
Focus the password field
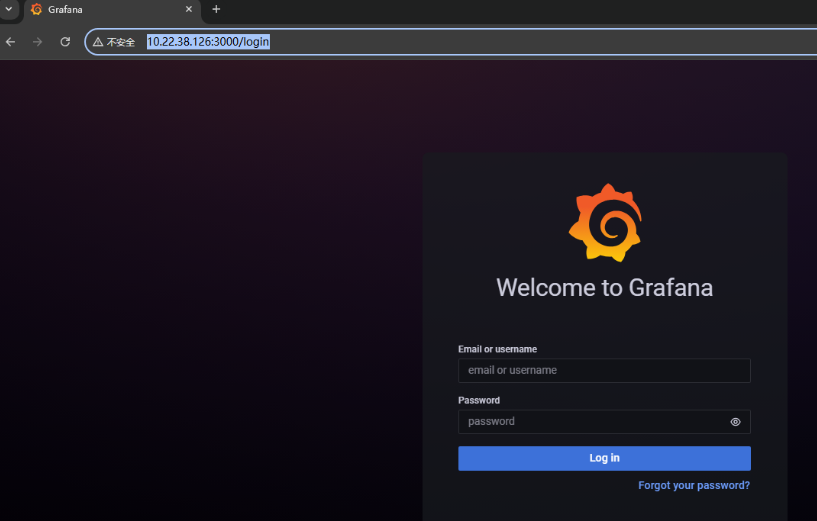click(604, 421)
